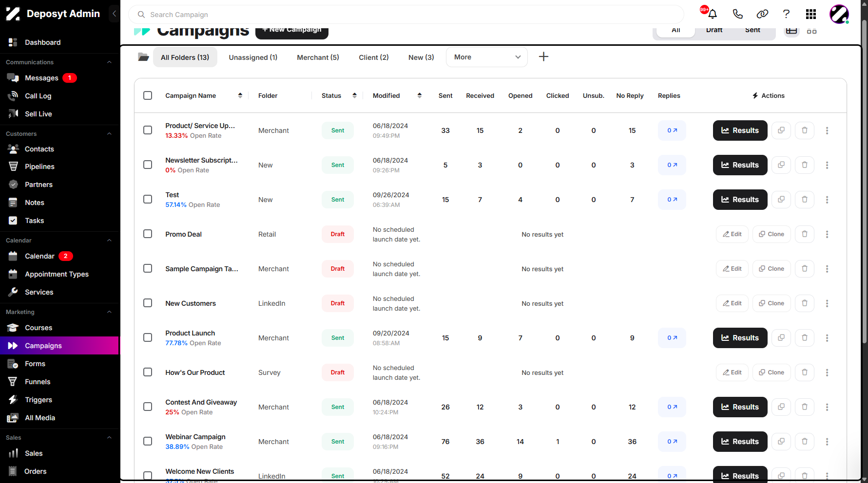The height and width of the screenshot is (483, 868).
Task: View Results for Contest And Giveaway
Action: (740, 407)
